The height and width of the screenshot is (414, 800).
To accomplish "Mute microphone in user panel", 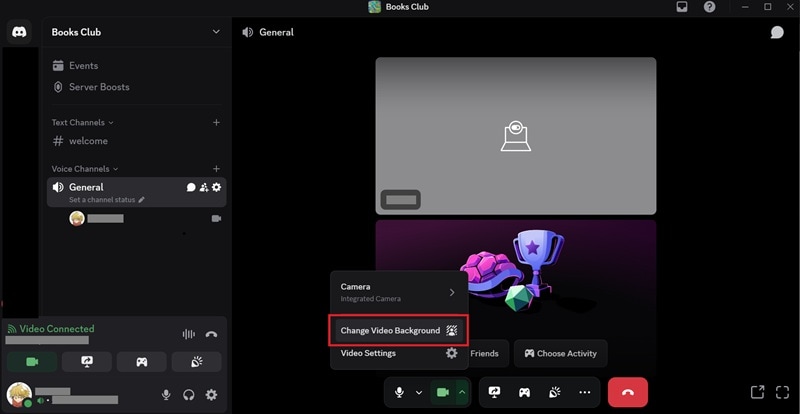I will coord(166,395).
